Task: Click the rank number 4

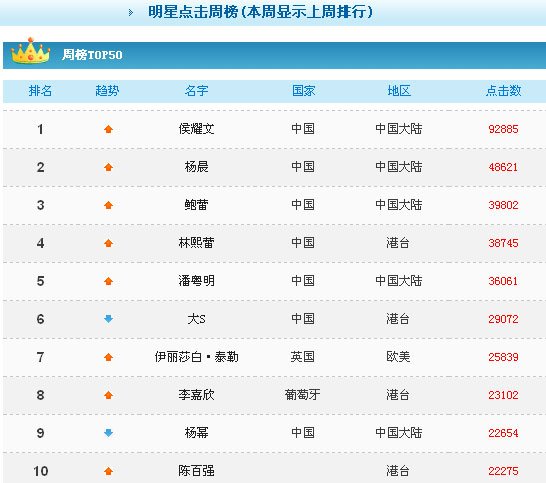Action: [40, 243]
